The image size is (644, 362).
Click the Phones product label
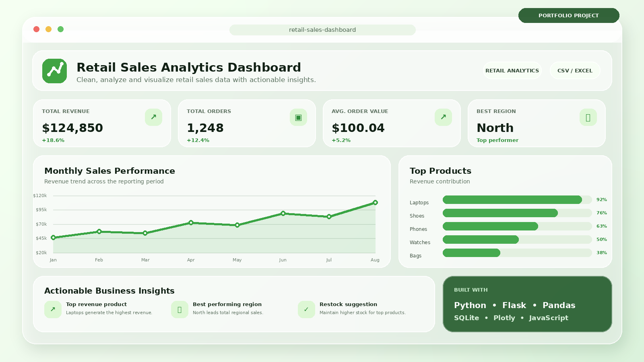pos(419,229)
